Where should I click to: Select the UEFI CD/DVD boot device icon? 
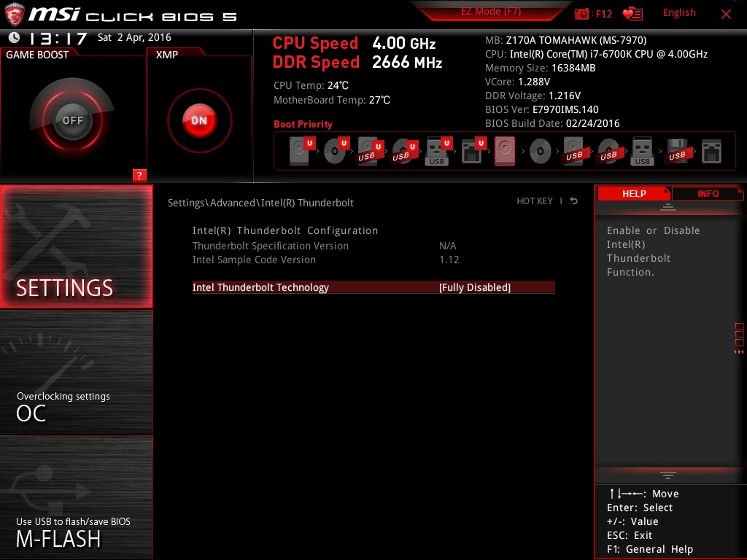[x=336, y=151]
